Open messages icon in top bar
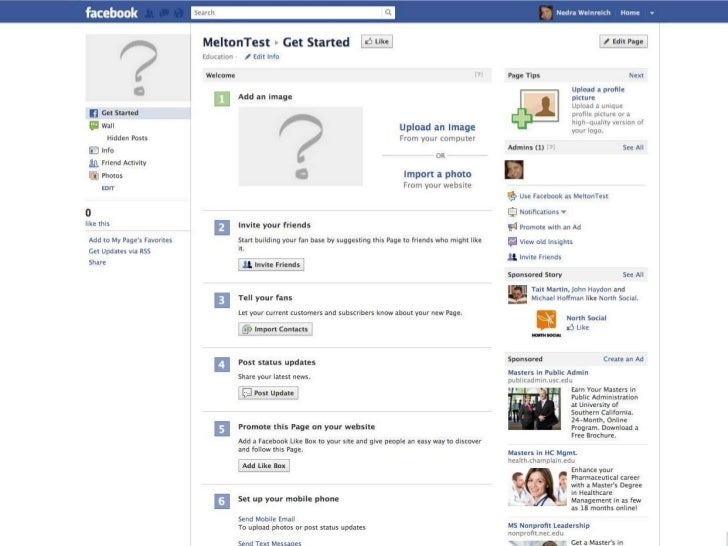Screen dimensions: 728x546 tap(164, 13)
